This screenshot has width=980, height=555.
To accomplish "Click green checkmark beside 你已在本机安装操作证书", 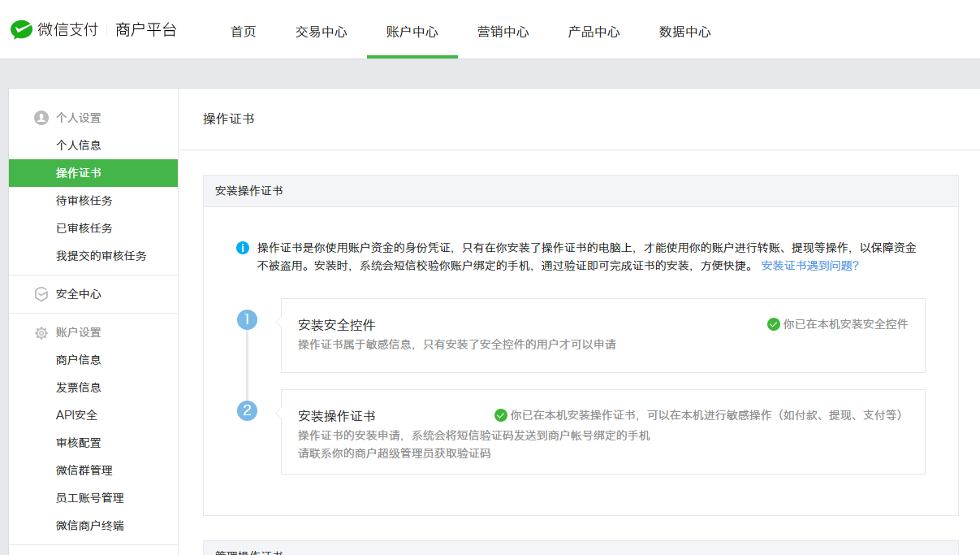I will 501,415.
